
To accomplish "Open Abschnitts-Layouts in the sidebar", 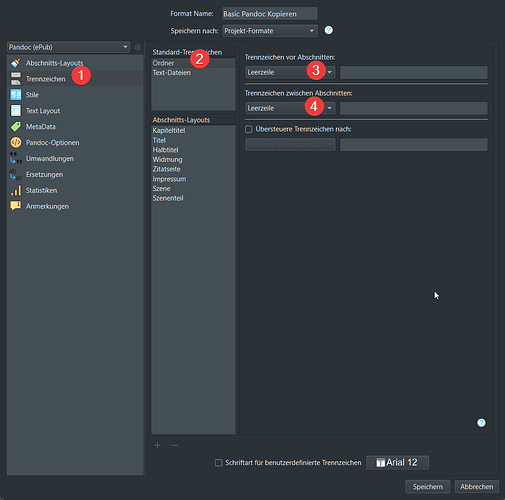I will tap(75, 63).
